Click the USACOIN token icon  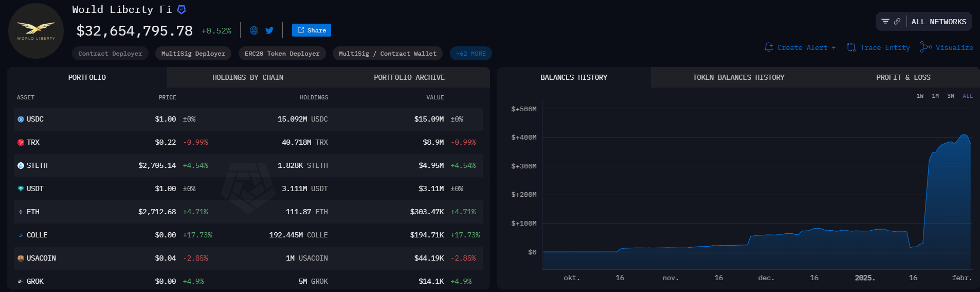point(21,258)
